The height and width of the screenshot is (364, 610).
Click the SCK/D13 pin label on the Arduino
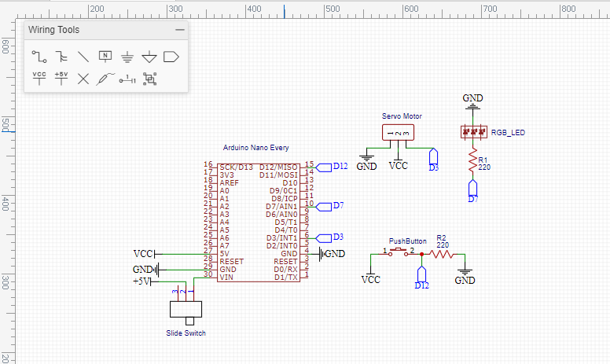tap(236, 167)
